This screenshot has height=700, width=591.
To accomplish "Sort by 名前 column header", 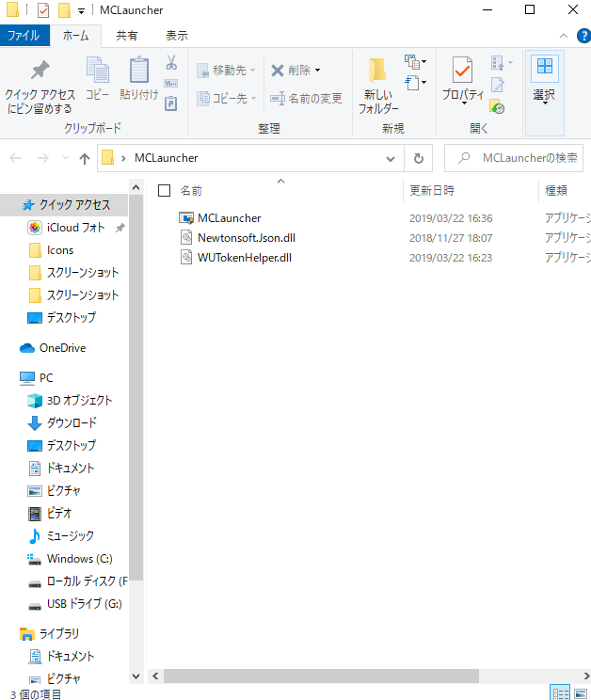I will click(191, 191).
